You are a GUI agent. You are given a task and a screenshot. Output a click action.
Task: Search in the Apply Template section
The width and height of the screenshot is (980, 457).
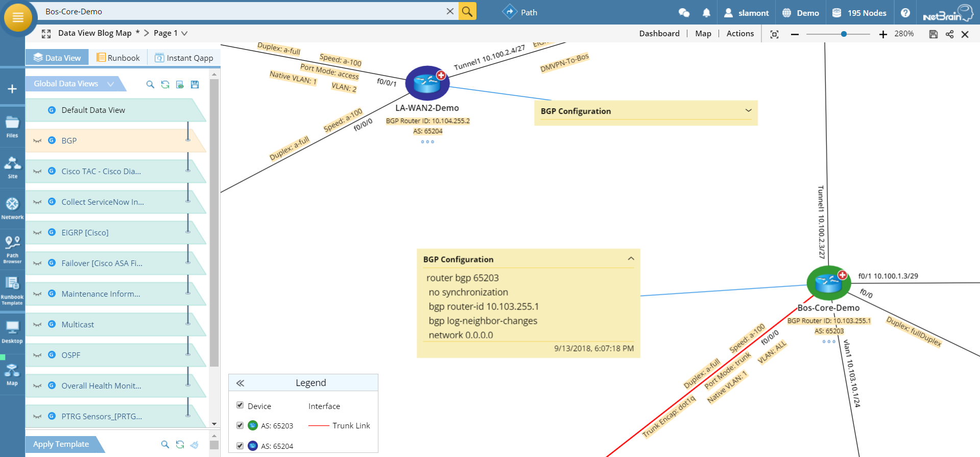tap(165, 444)
